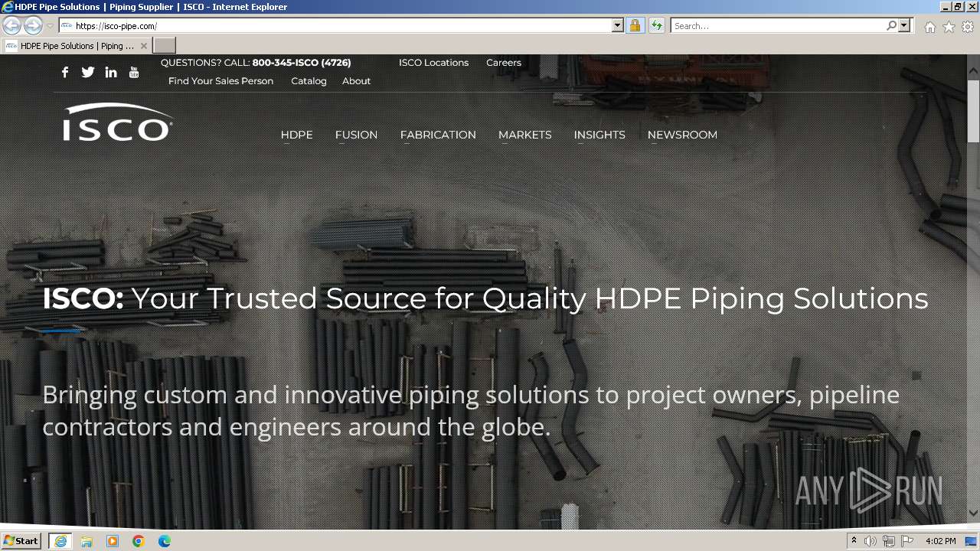
Task: Open the HDPE menu
Action: (297, 135)
